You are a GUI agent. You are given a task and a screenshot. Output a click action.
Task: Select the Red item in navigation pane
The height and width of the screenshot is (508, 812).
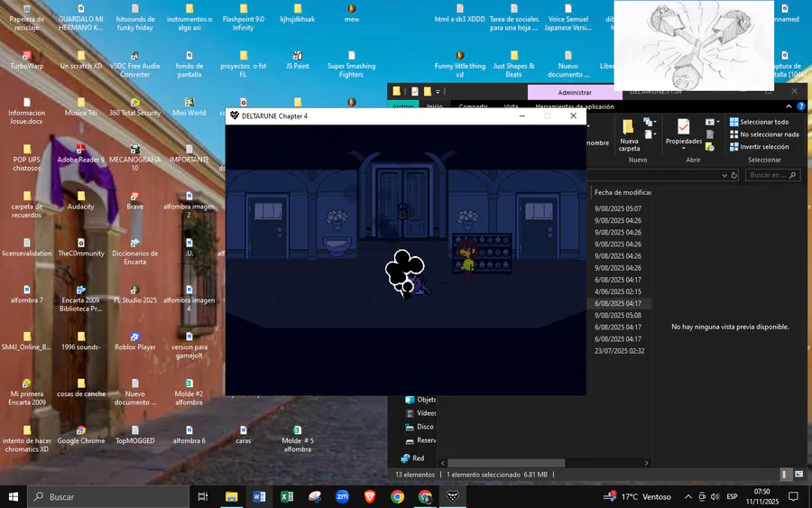[412, 457]
